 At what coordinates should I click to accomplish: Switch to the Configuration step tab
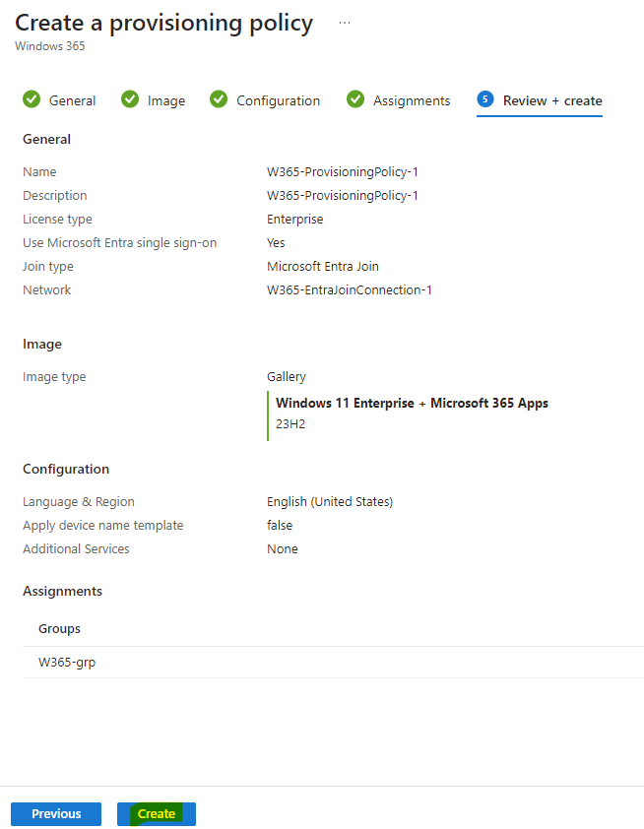265,100
